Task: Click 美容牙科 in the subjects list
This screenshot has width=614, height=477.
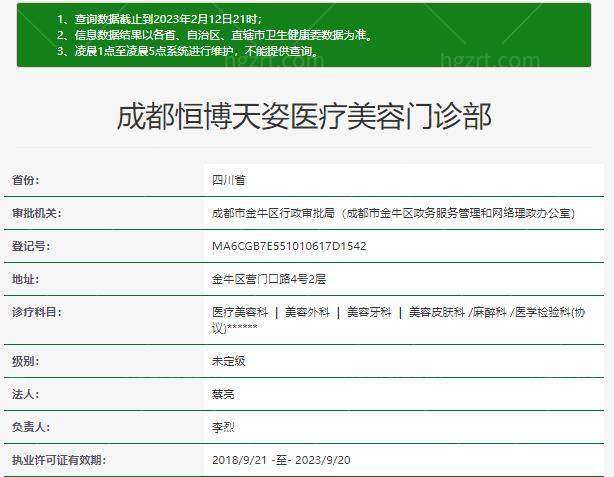Action: point(369,312)
